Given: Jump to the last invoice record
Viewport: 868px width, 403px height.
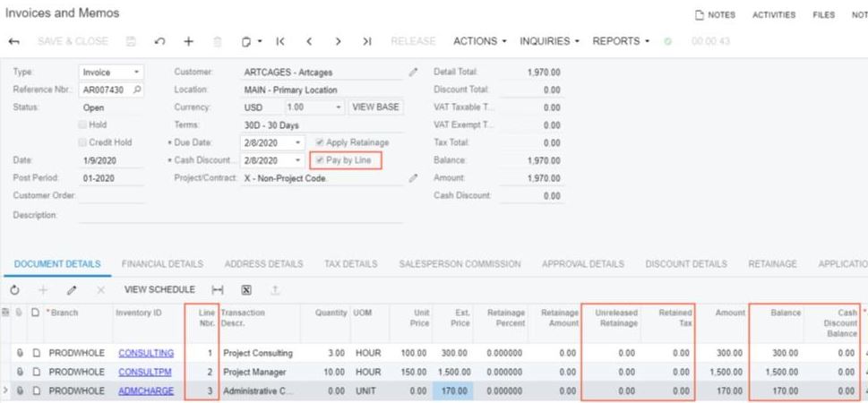Looking at the screenshot, I should 366,41.
